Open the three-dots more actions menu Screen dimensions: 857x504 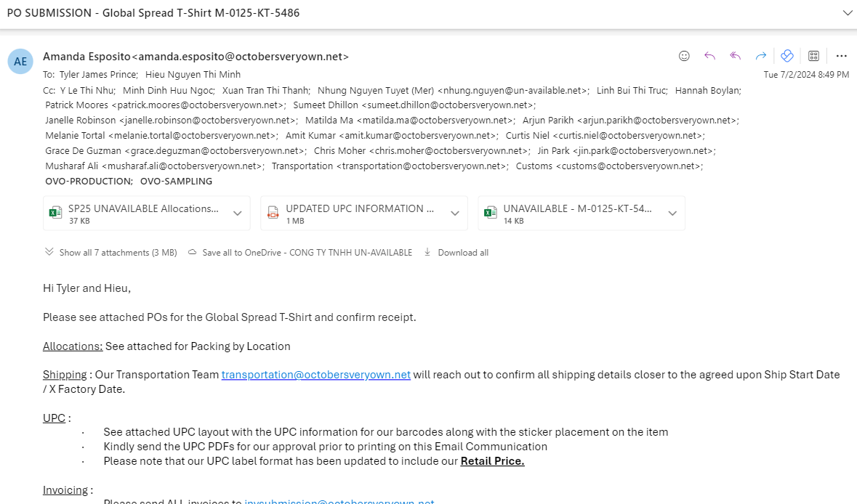[841, 56]
